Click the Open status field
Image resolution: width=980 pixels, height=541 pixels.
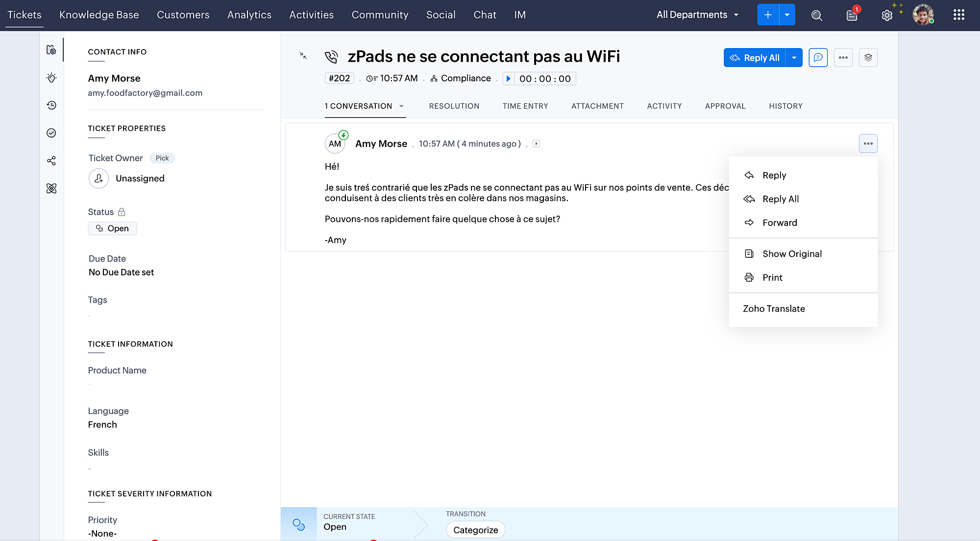(113, 228)
